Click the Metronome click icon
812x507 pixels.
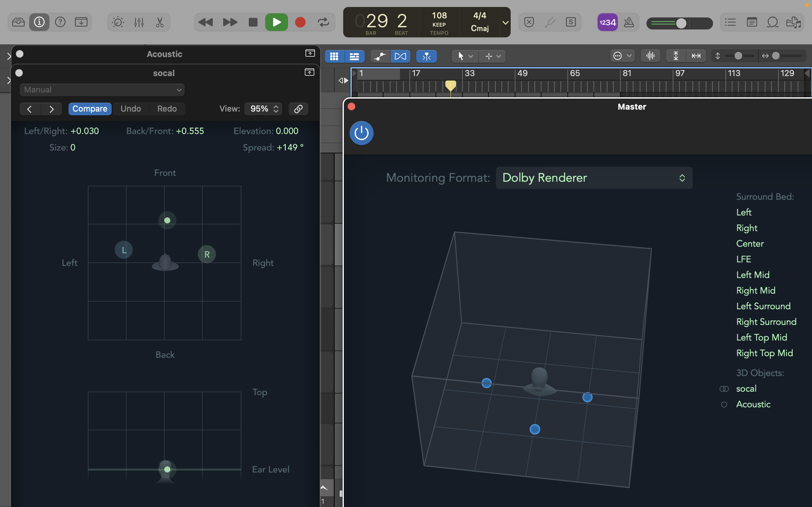click(628, 23)
